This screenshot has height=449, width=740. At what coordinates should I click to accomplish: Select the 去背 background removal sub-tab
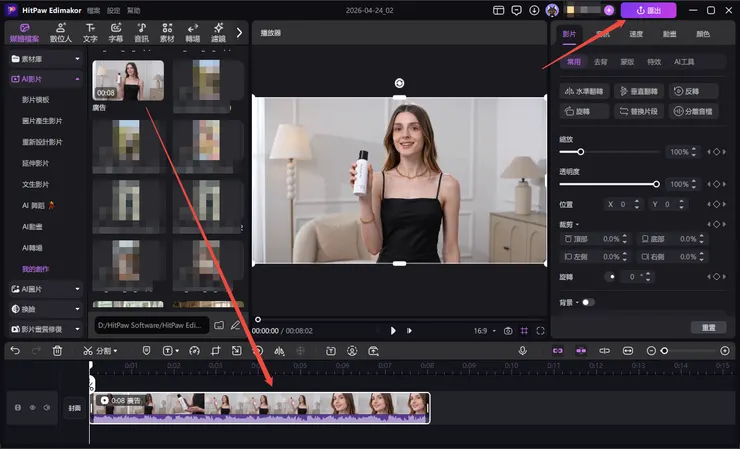pyautogui.click(x=600, y=62)
